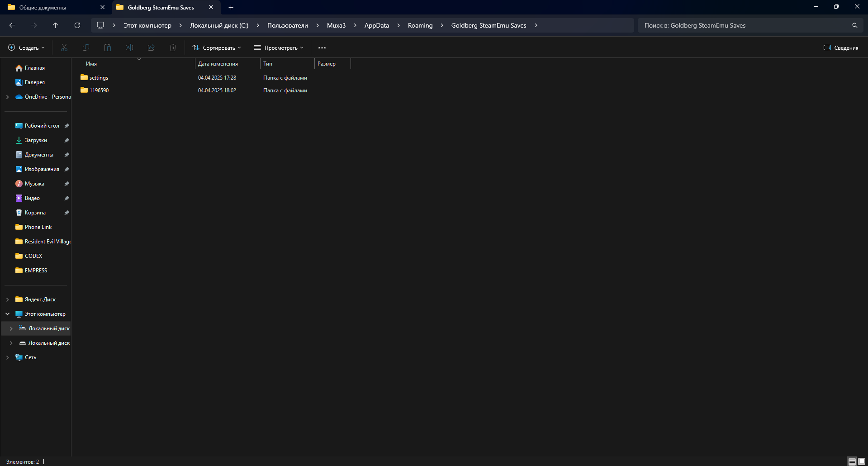The image size is (868, 466).
Task: Refresh the current folder view
Action: tap(77, 25)
